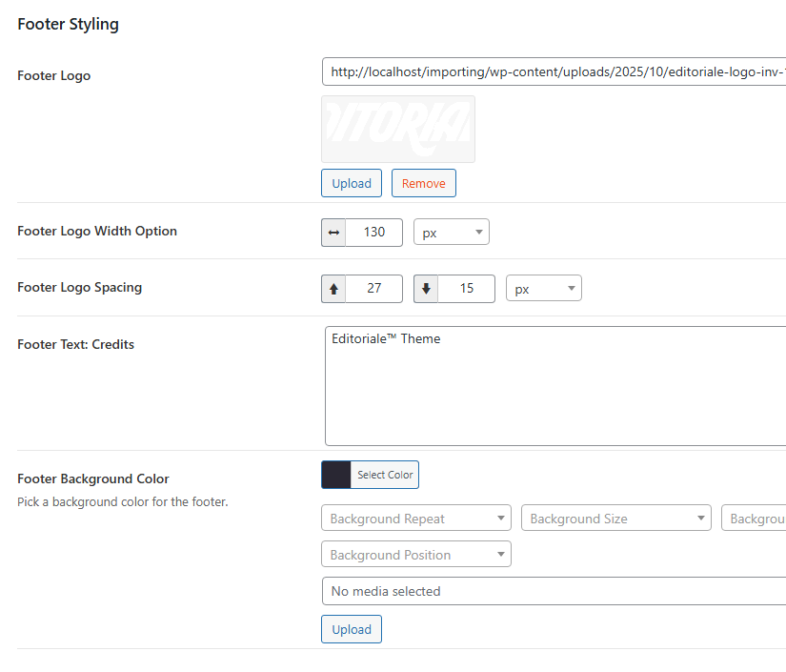786x672 pixels.
Task: Click the horizontal width arrows icon
Action: (333, 233)
